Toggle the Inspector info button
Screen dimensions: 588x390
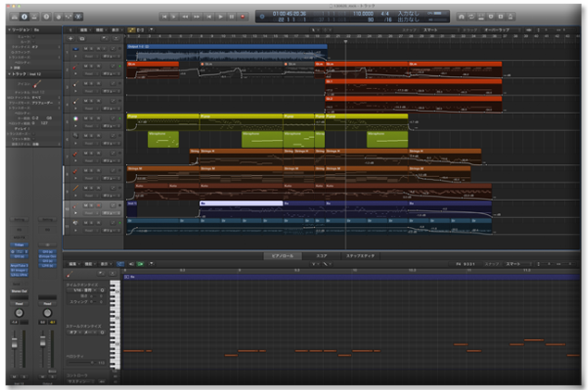tap(24, 17)
